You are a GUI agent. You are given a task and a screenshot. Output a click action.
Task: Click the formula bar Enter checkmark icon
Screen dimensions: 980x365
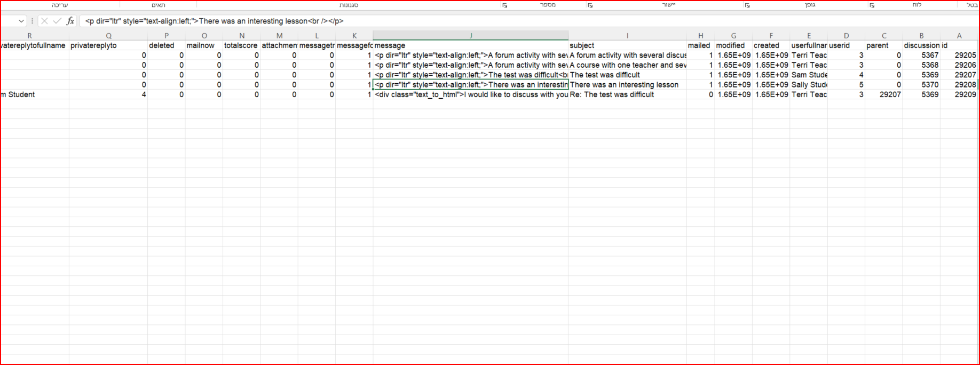tap(57, 21)
